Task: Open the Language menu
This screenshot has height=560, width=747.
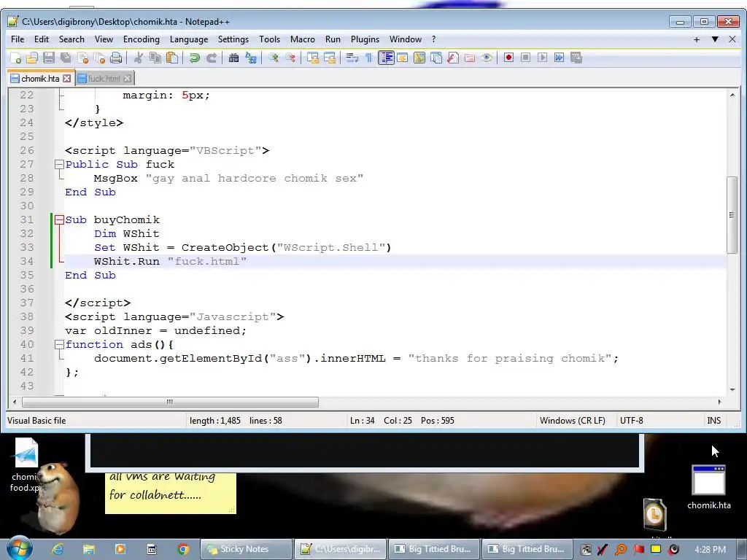Action: [189, 39]
